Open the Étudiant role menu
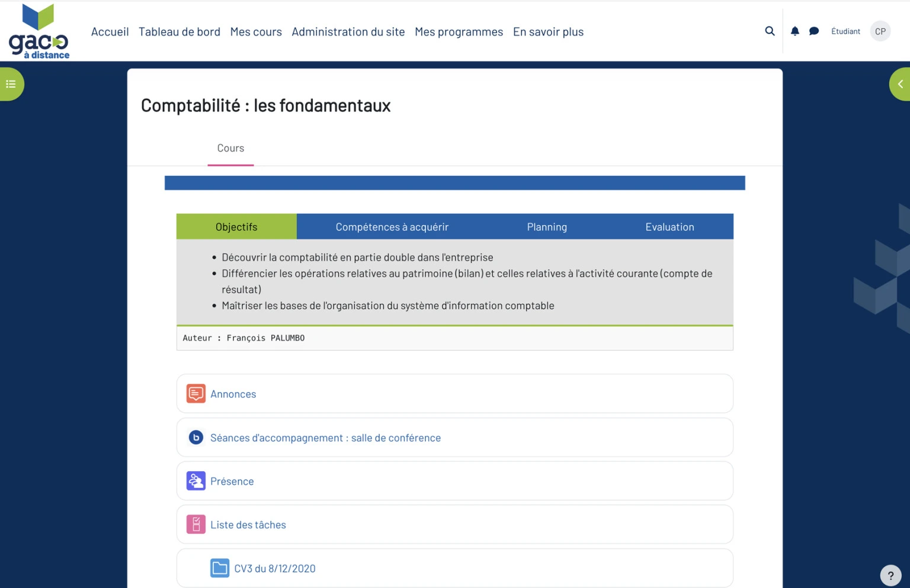This screenshot has height=588, width=910. [845, 31]
